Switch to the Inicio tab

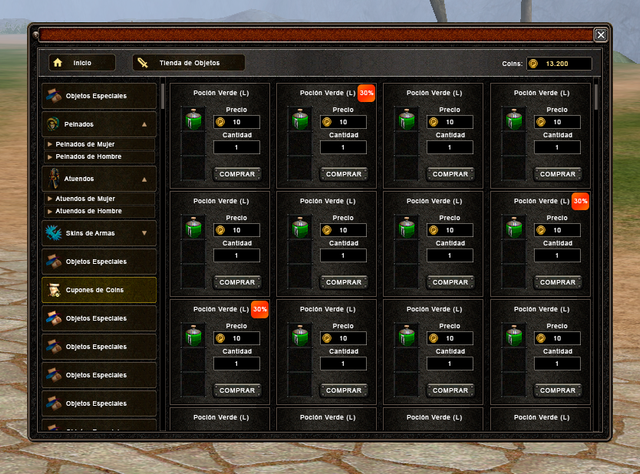click(84, 62)
